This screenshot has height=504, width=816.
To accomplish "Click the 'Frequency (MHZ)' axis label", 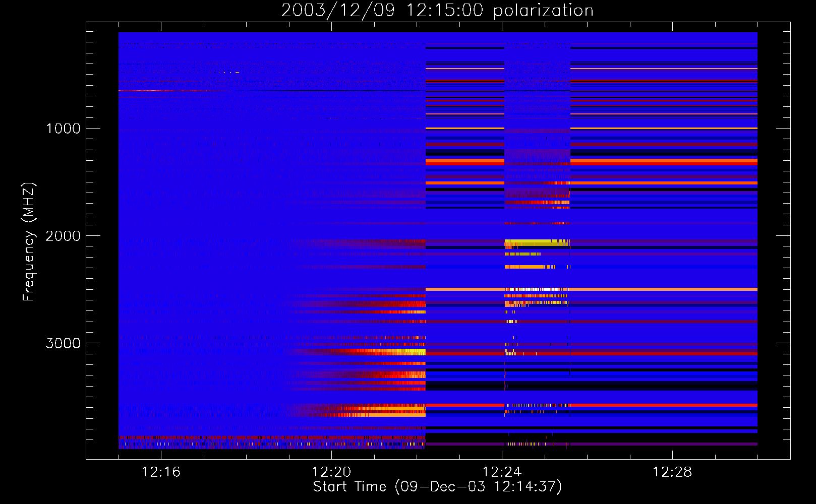I will coord(29,242).
